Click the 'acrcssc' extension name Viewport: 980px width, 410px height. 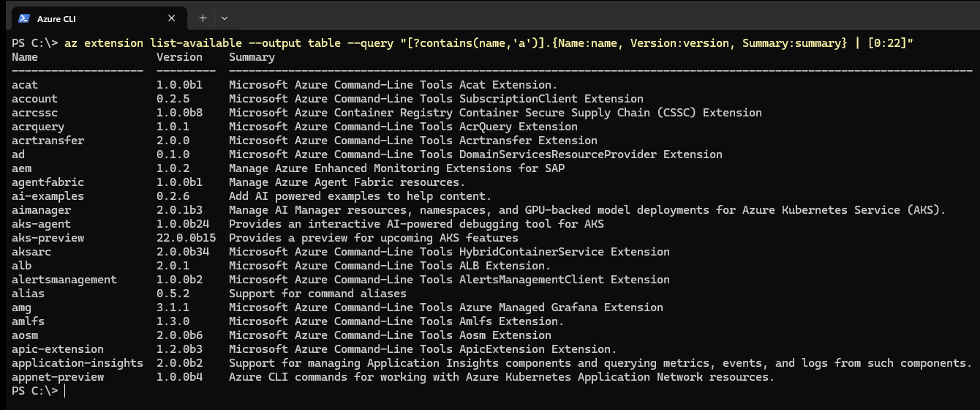[34, 113]
